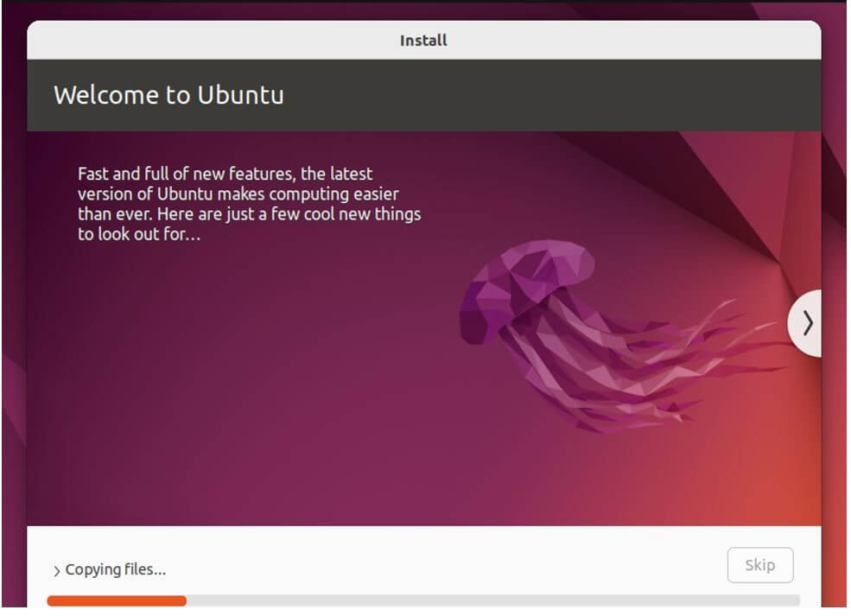Viewport: 851px width, 616px height.
Task: Expand the Copying files details
Action: click(56, 572)
